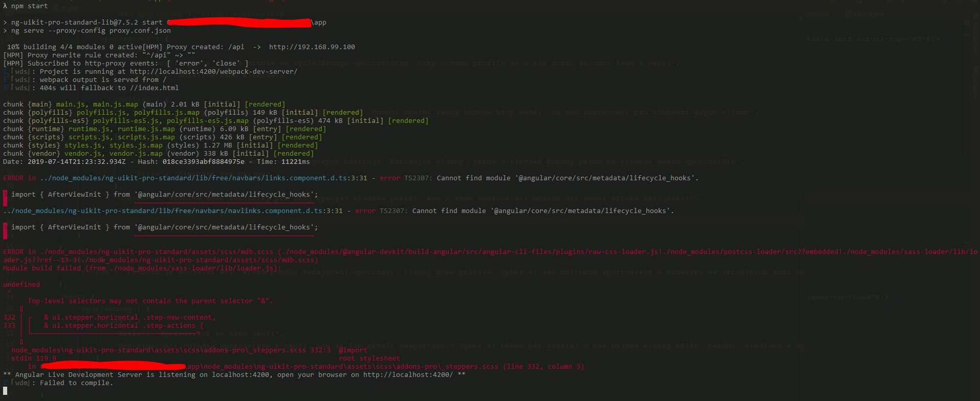Click the terminal cursor block at the bottom

(x=5, y=391)
